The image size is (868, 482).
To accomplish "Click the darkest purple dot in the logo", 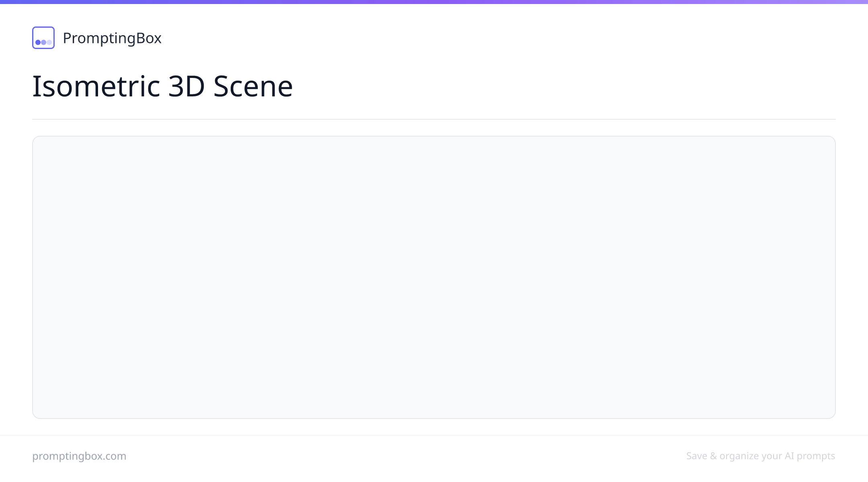I will point(38,42).
